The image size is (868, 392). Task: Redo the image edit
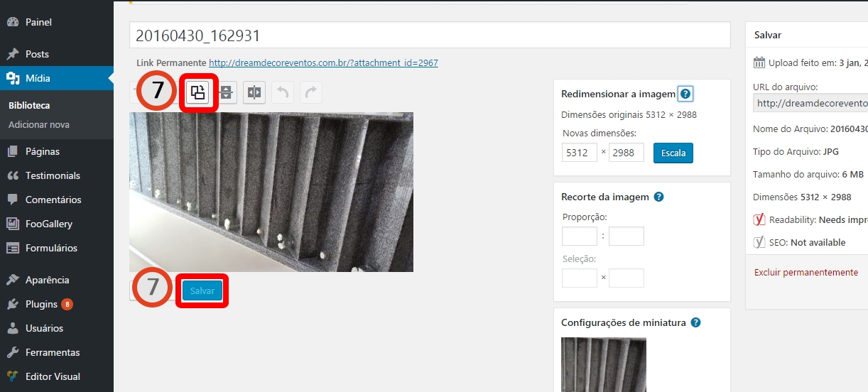pos(310,92)
